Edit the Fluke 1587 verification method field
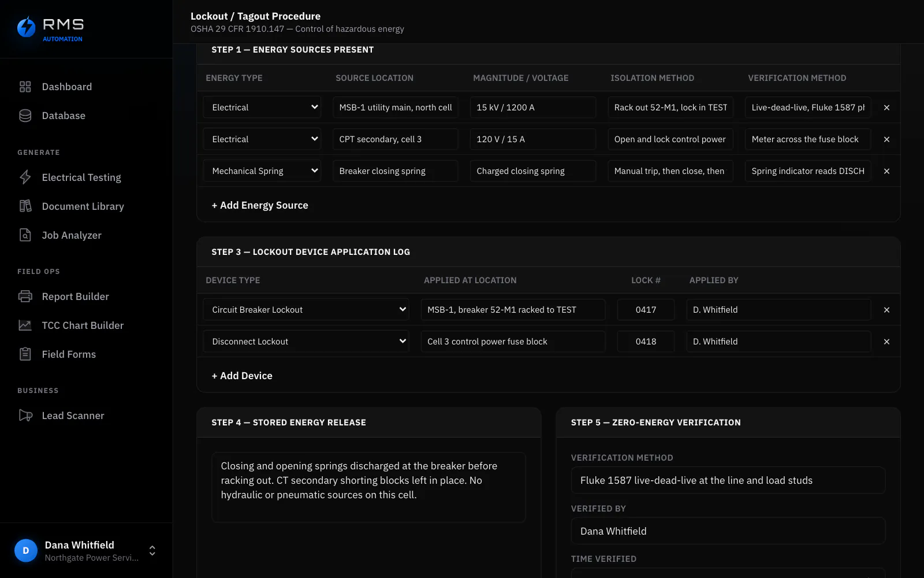The height and width of the screenshot is (578, 924). pyautogui.click(x=728, y=480)
